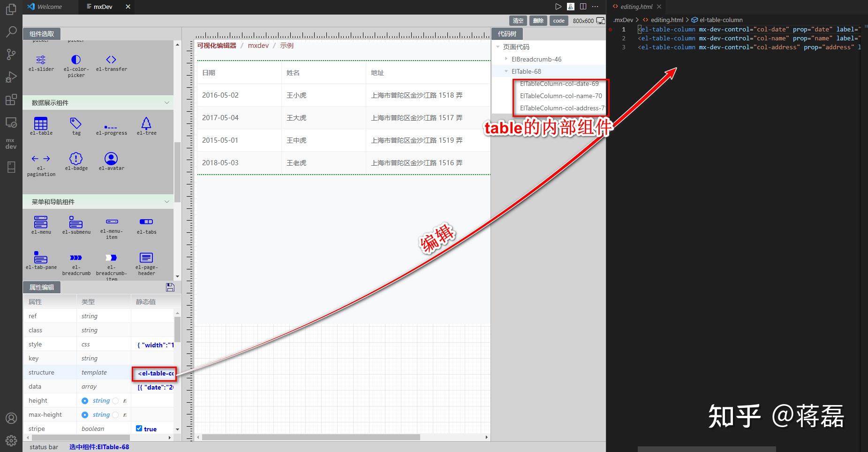The image size is (868, 452).
Task: Click the code button in the toolbar
Action: [559, 21]
